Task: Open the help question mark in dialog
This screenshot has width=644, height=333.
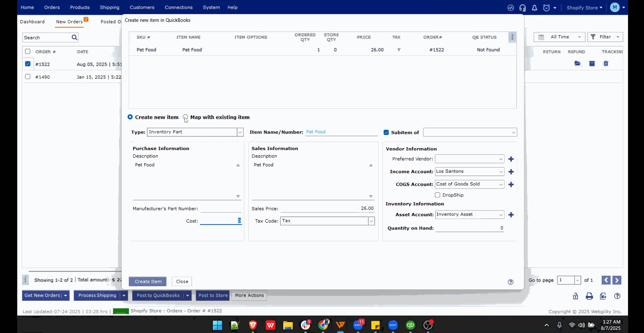Action: click(x=511, y=282)
